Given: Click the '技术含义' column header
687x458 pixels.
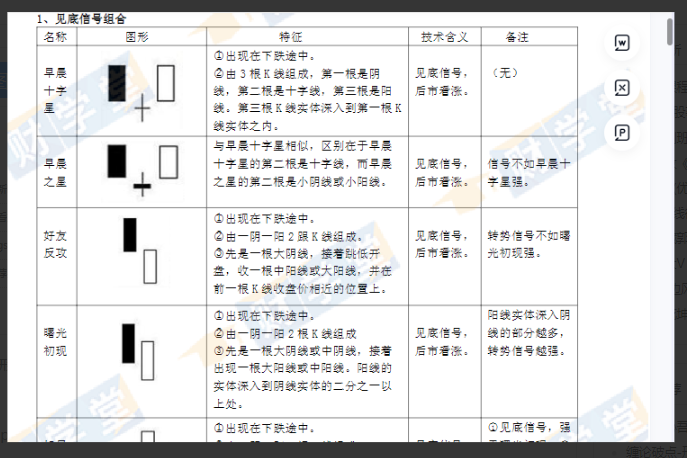Looking at the screenshot, I should (x=445, y=36).
